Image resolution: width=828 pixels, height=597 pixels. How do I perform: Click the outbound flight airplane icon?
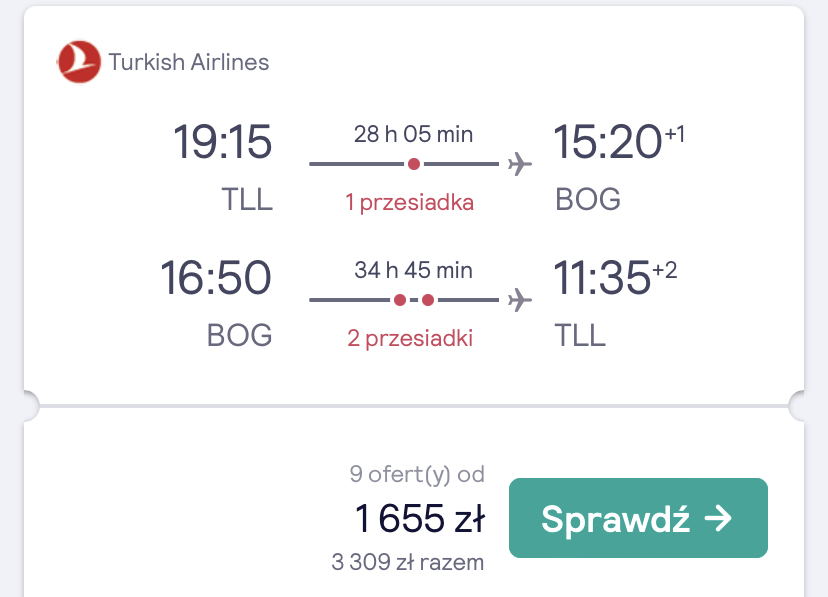point(520,164)
